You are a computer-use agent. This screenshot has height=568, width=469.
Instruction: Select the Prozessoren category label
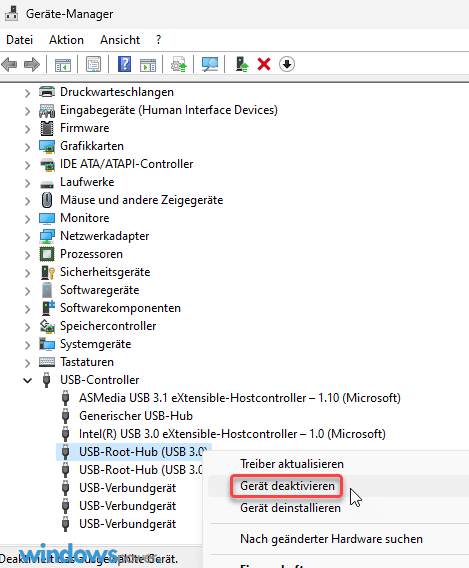(91, 254)
